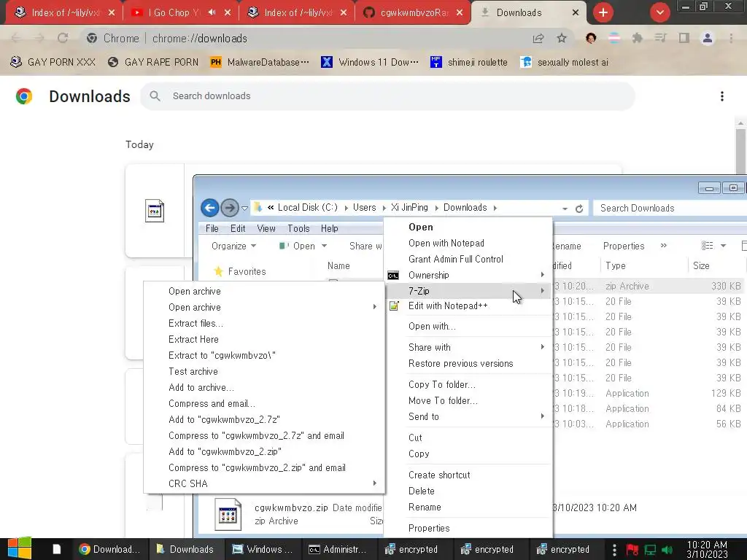The height and width of the screenshot is (560, 747).
Task: Open the Explorer File menu
Action: click(x=212, y=228)
